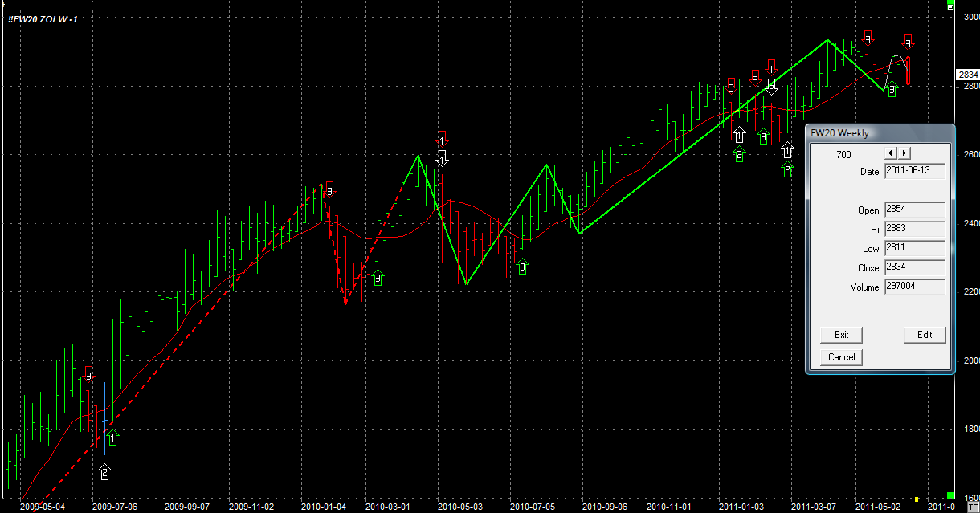Click the last red candlestick bar on chart
980x513 pixels.
coord(909,71)
